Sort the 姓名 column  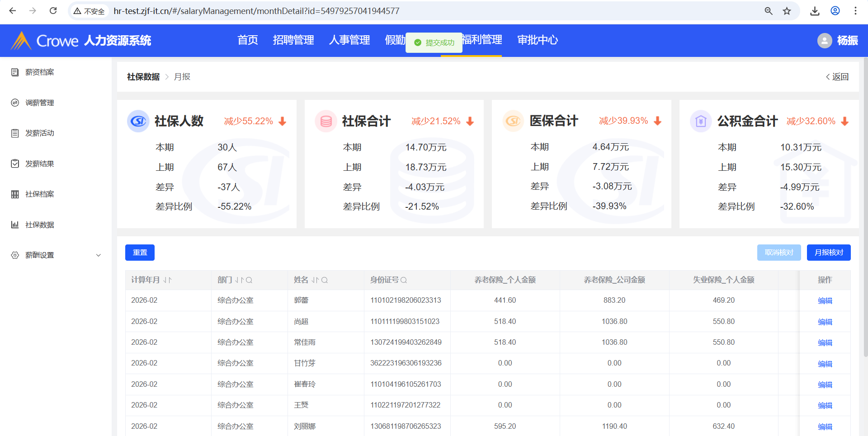tap(315, 280)
